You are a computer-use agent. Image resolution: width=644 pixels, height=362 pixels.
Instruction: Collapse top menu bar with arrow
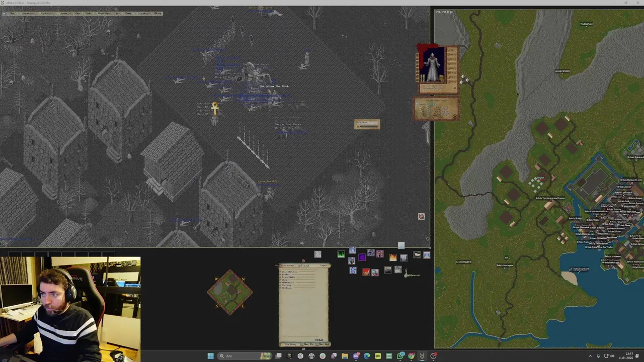pyautogui.click(x=5, y=13)
